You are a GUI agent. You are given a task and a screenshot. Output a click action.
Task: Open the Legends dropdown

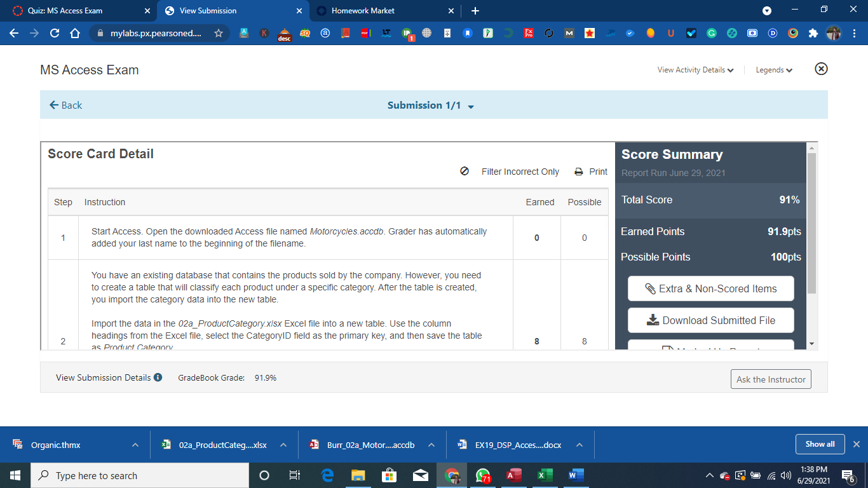coord(774,70)
